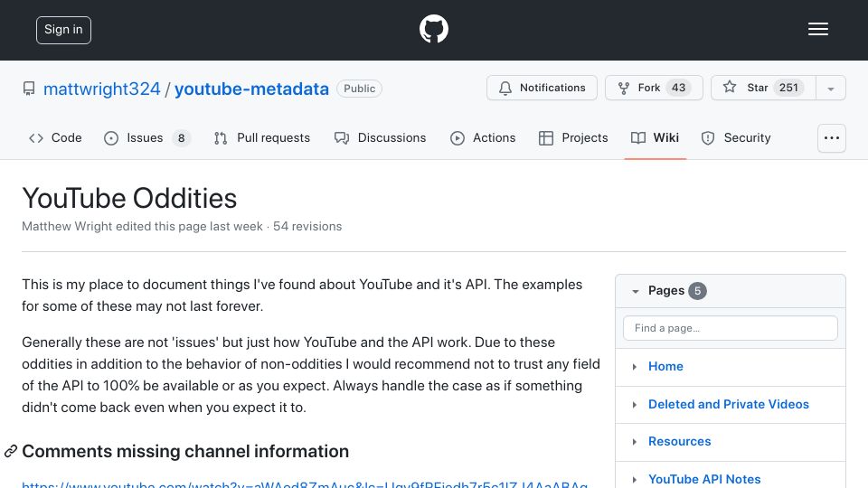Image resolution: width=868 pixels, height=488 pixels.
Task: Click the Wiki book icon
Action: [637, 137]
